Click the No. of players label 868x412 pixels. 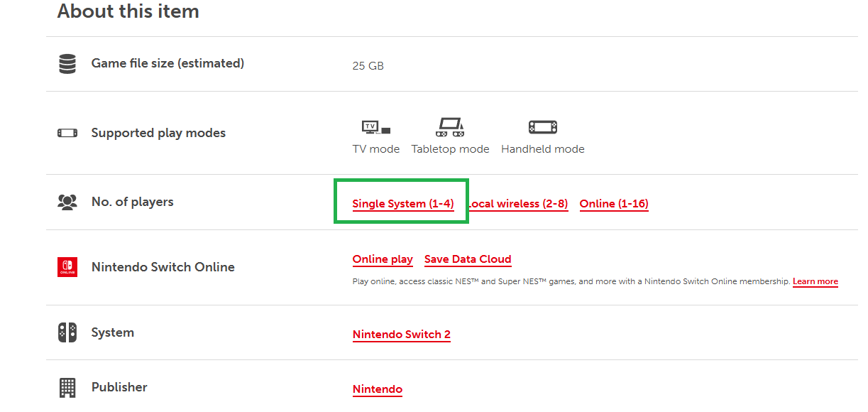(133, 202)
